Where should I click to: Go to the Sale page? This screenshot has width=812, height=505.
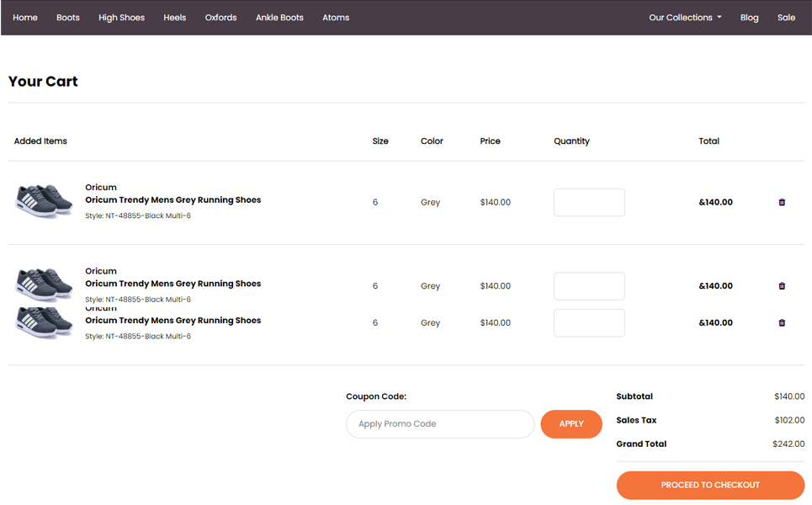(786, 18)
